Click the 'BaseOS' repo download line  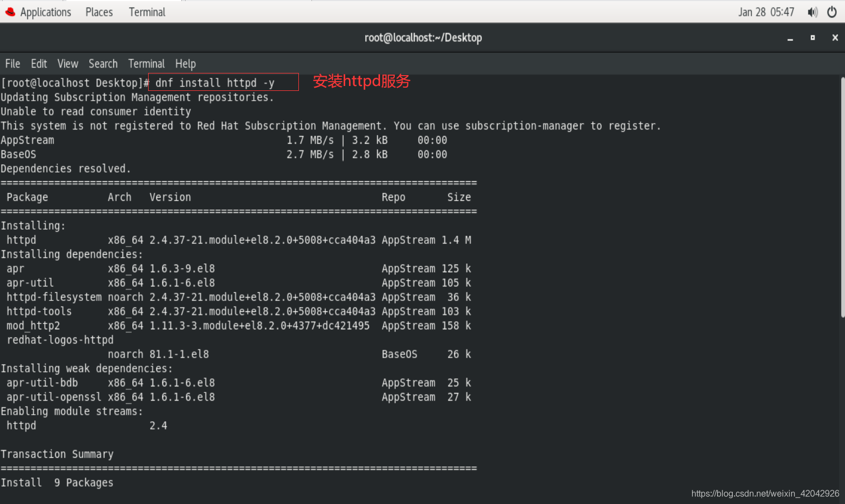[224, 155]
